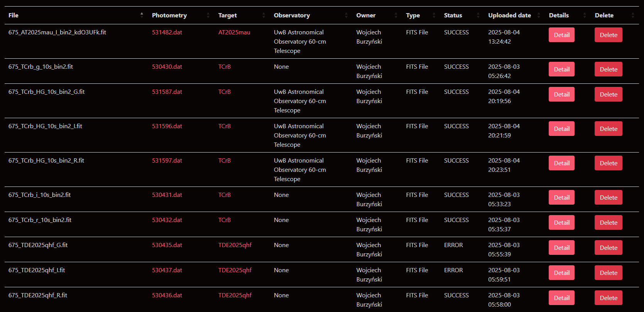Open 531597.dat photometry link

coord(167,161)
